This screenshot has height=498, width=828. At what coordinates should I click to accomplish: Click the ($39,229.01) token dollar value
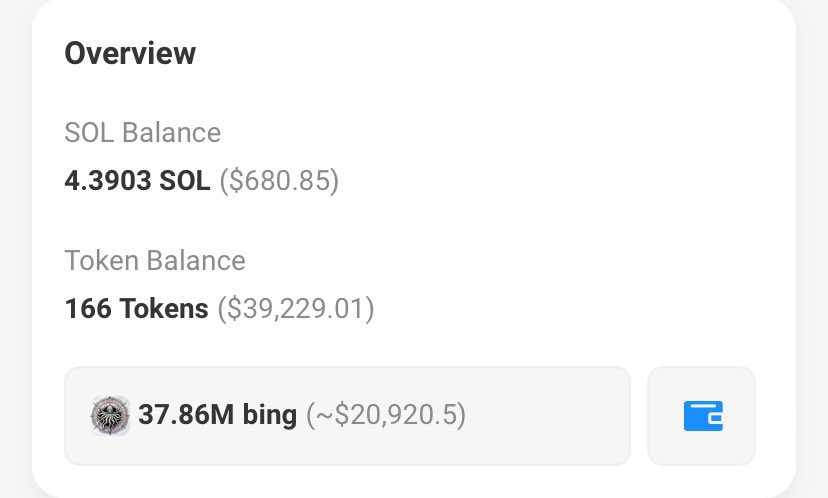point(296,308)
